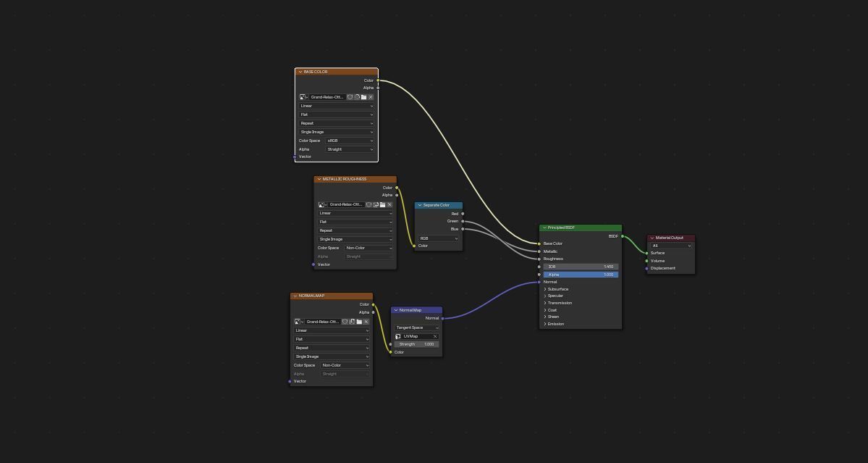This screenshot has height=463, width=868.
Task: Click image name field in BASE COLOR node
Action: point(328,97)
